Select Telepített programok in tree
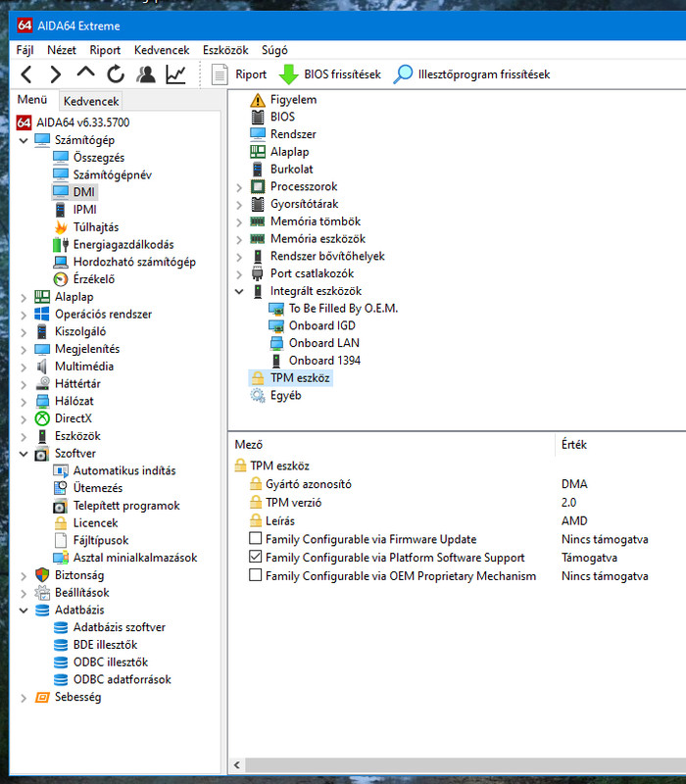Screen dimensions: 686x784 126,506
